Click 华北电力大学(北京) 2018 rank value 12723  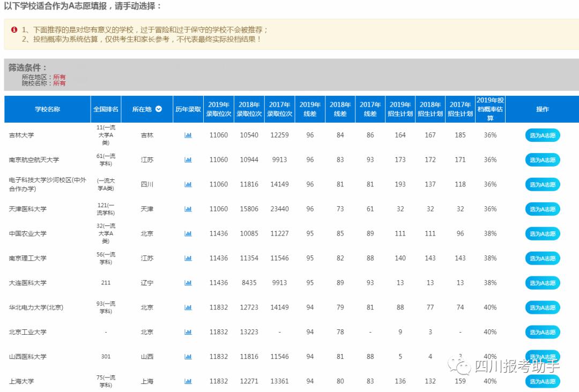(249, 307)
